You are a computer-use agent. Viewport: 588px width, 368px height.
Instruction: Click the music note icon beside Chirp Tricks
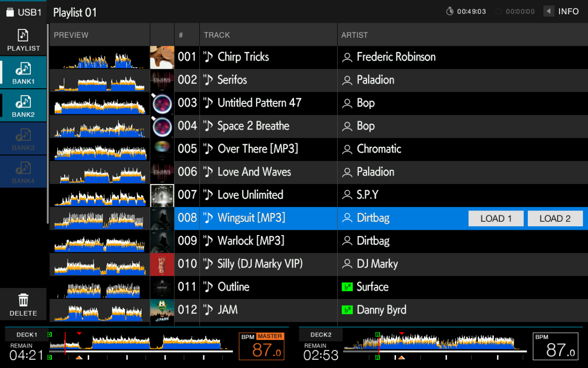[x=207, y=57]
